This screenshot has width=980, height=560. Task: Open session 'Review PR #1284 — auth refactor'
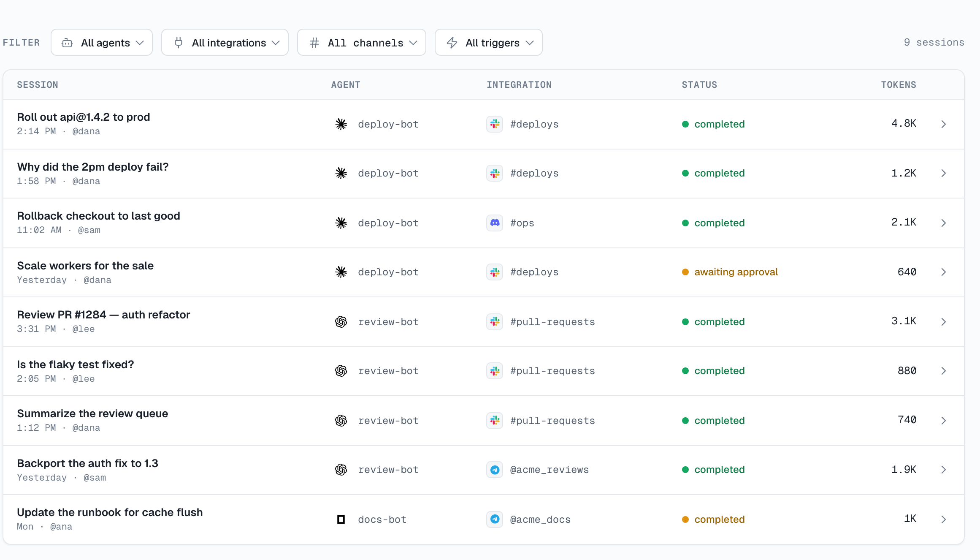(103, 315)
